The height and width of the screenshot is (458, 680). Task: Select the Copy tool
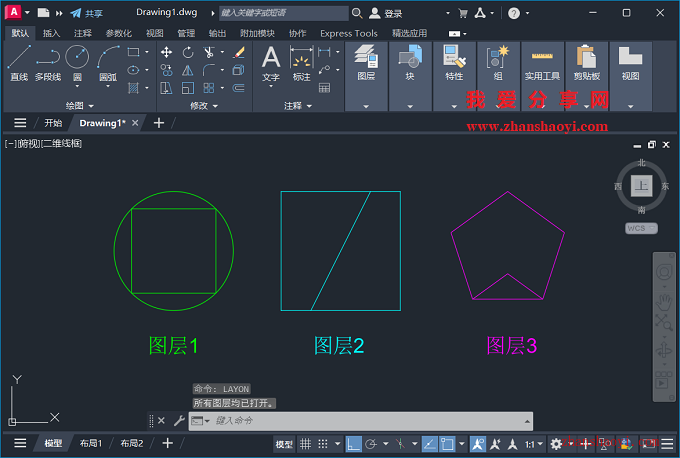coord(166,70)
